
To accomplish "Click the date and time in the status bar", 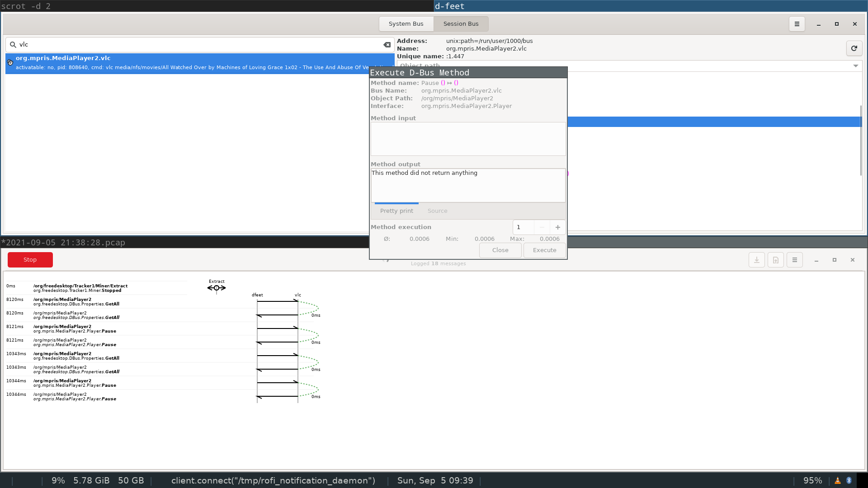I will (435, 480).
